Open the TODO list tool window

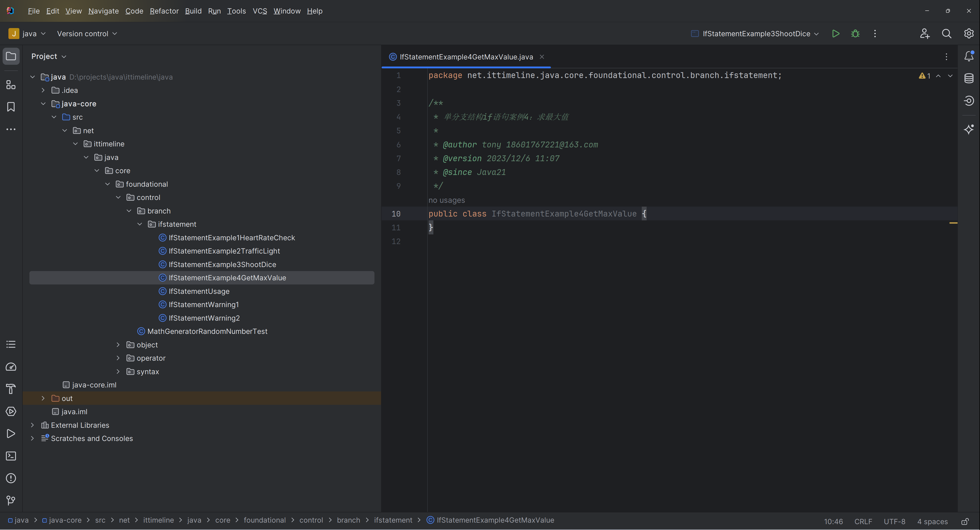click(11, 345)
